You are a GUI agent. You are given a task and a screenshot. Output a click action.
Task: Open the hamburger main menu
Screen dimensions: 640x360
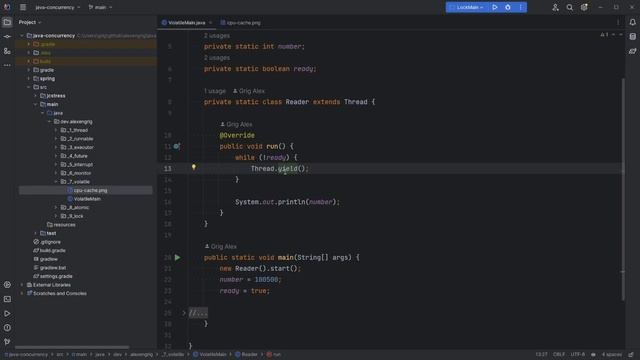[23, 7]
